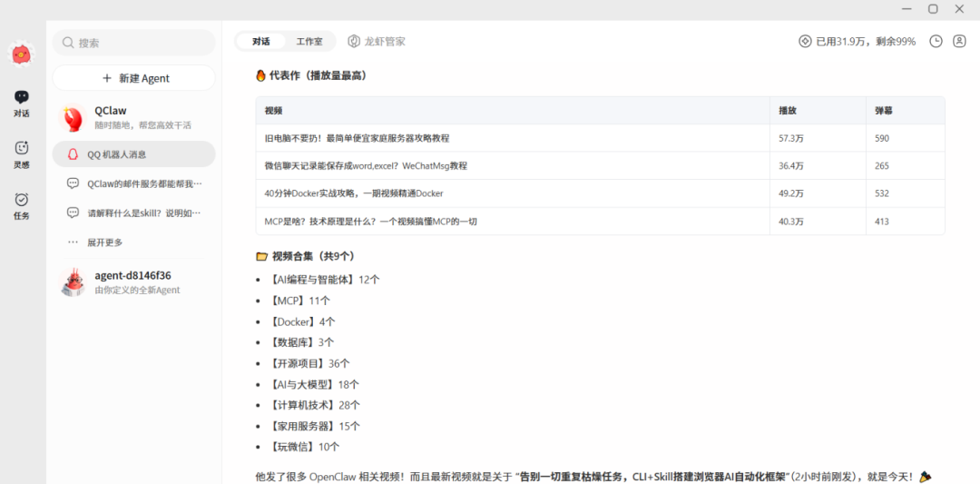Click chat bubble icon beside QClaw的邮件服务
Image resolution: width=980 pixels, height=484 pixels.
point(73,183)
